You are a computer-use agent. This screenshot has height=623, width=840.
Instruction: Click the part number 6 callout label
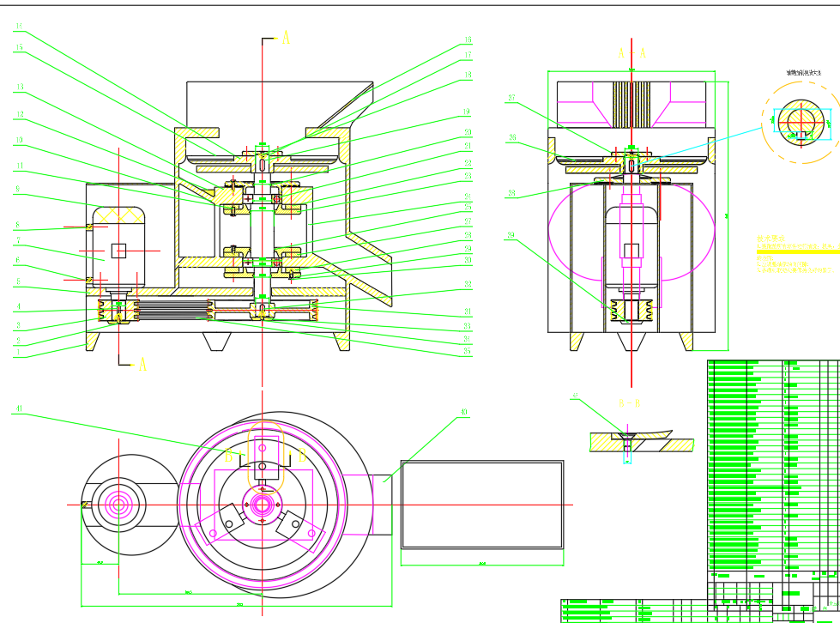(x=18, y=260)
